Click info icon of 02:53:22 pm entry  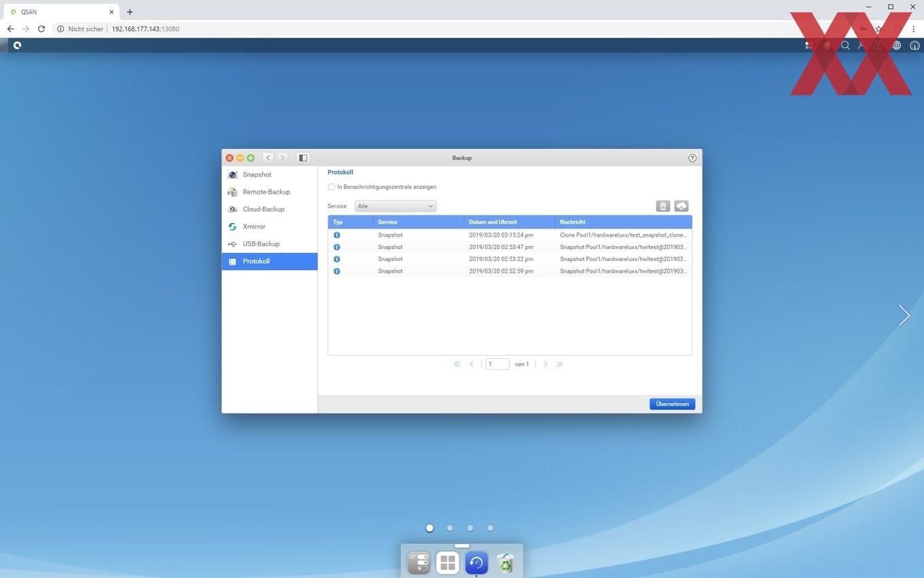pyautogui.click(x=336, y=259)
